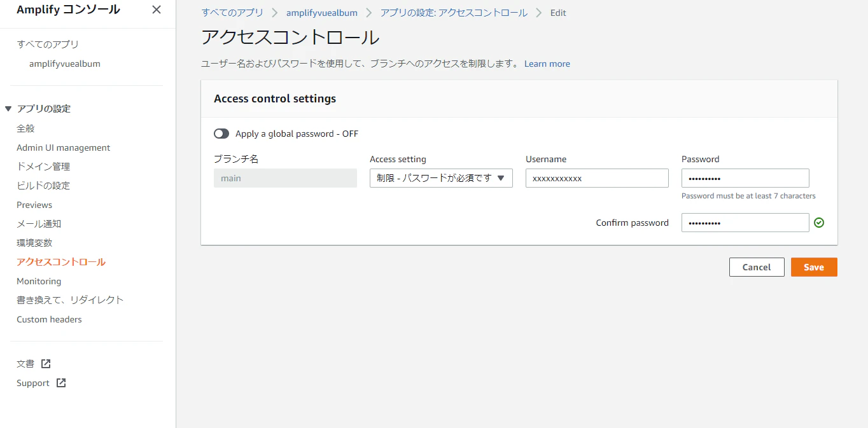Click the green password match checkmark icon
Viewport: 868px width, 428px height.
(x=819, y=223)
